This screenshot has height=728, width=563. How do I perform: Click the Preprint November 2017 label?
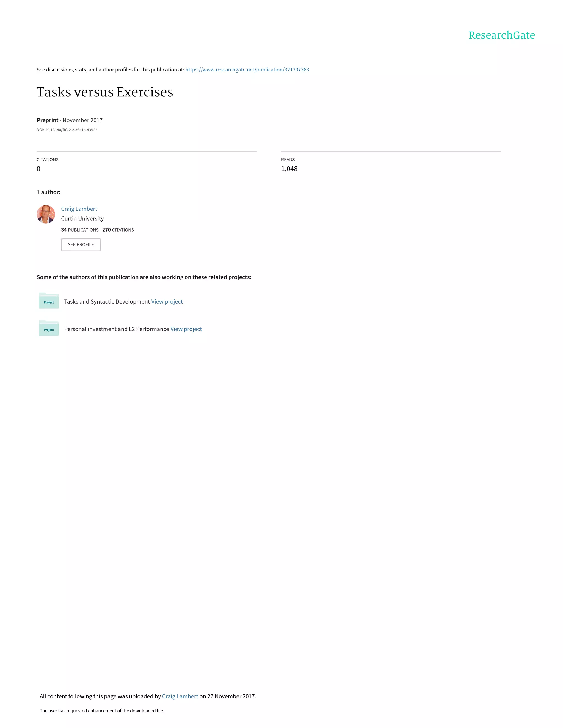click(x=70, y=120)
